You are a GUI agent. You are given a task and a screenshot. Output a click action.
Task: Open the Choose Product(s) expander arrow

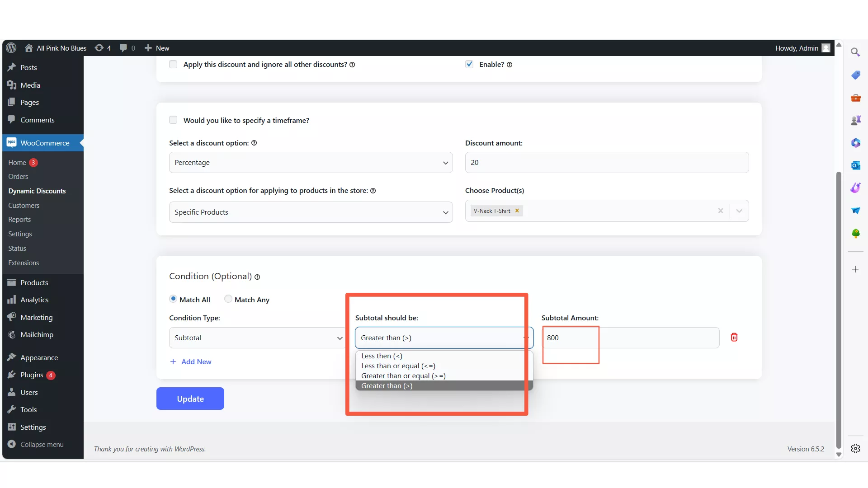739,211
